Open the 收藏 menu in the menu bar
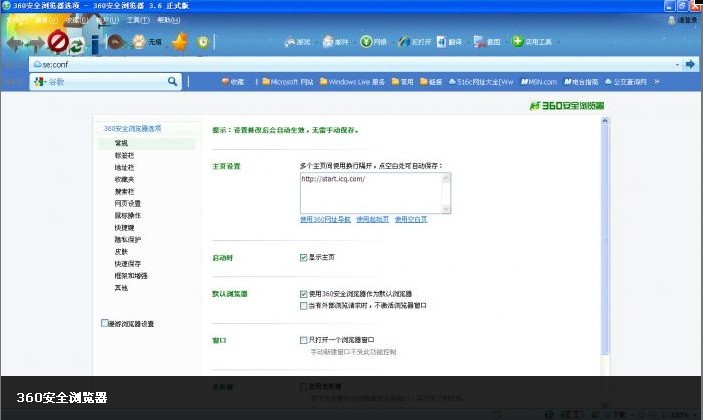This screenshot has width=703, height=420. click(77, 20)
